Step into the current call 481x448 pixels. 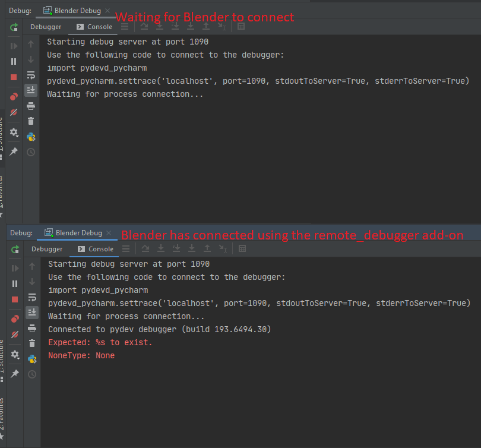(159, 27)
